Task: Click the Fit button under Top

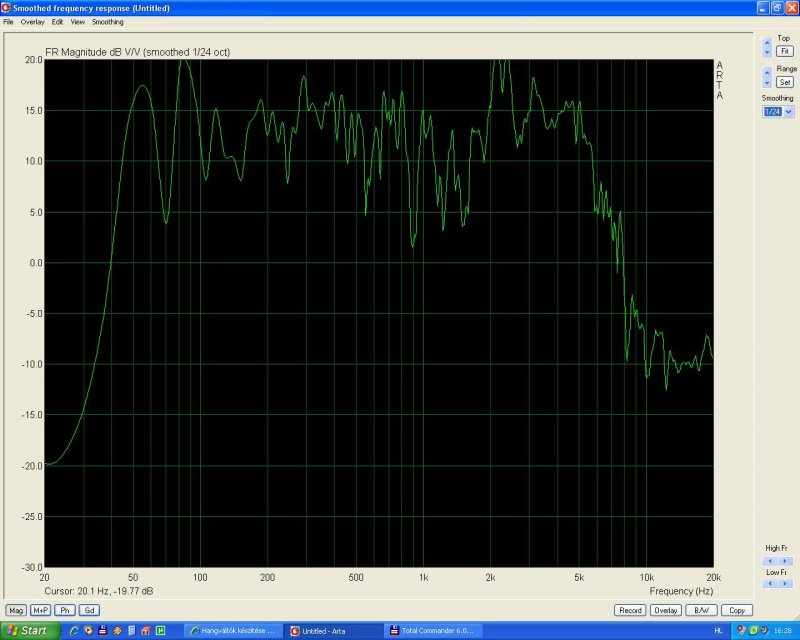Action: [x=785, y=51]
